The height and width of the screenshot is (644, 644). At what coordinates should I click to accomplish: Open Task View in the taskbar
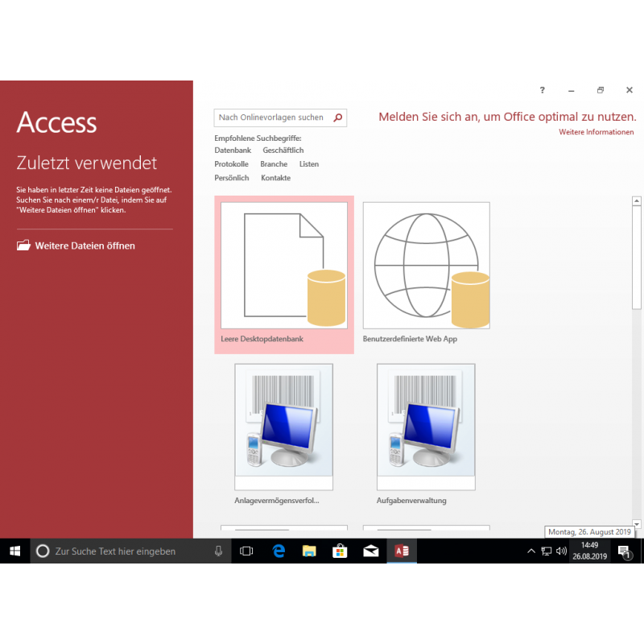[x=247, y=551]
